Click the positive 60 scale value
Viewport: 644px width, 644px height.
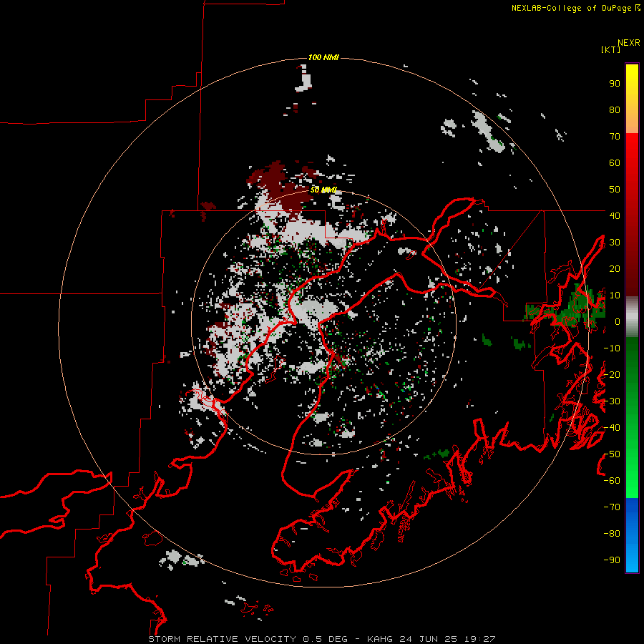(615, 162)
